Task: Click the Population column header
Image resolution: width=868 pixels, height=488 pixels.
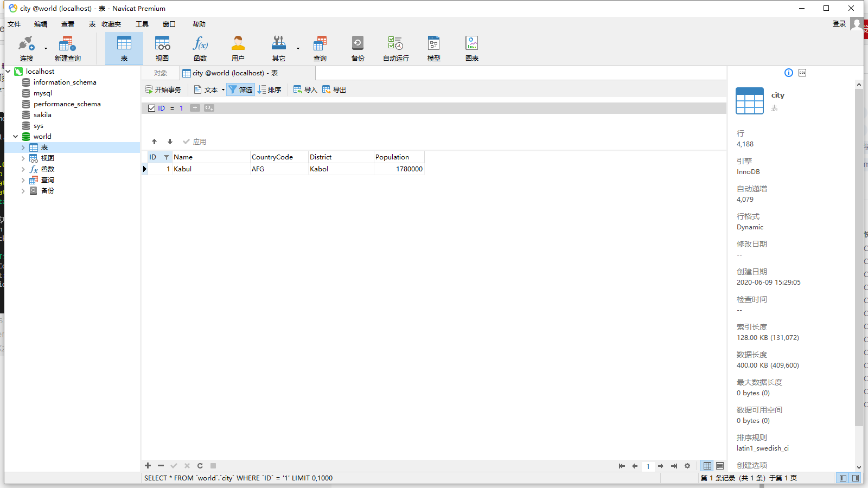Action: (399, 157)
